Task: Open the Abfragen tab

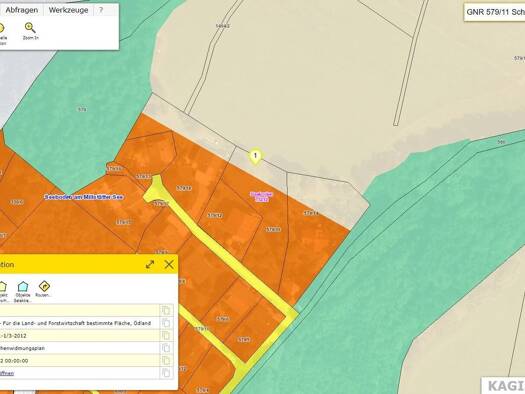Action: tap(22, 10)
